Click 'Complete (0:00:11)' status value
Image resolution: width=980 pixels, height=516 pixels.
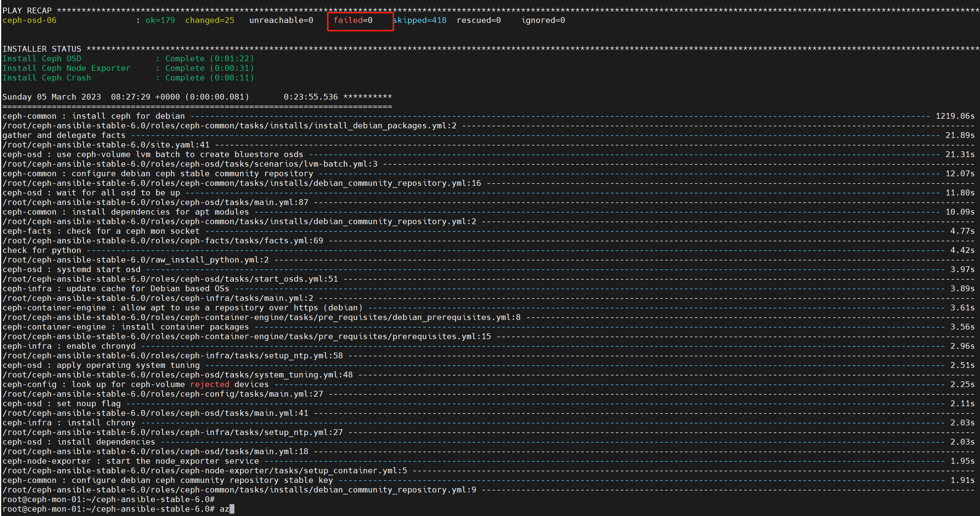pos(209,78)
